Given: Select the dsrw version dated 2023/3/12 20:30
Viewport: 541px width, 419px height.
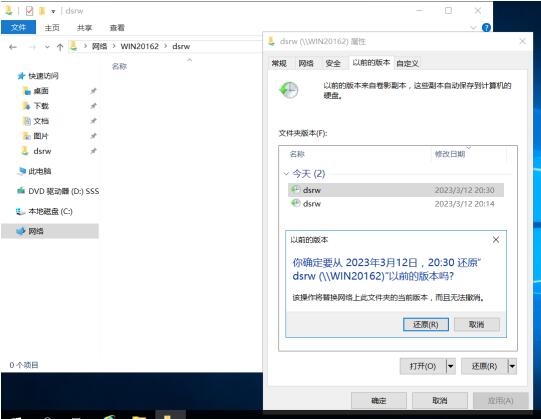Looking at the screenshot, I should tap(396, 190).
